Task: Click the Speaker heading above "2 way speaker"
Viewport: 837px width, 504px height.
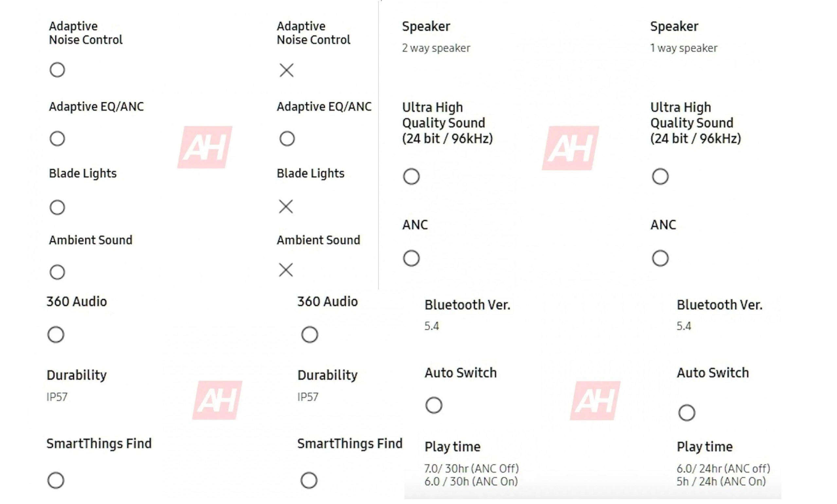Action: (x=426, y=26)
